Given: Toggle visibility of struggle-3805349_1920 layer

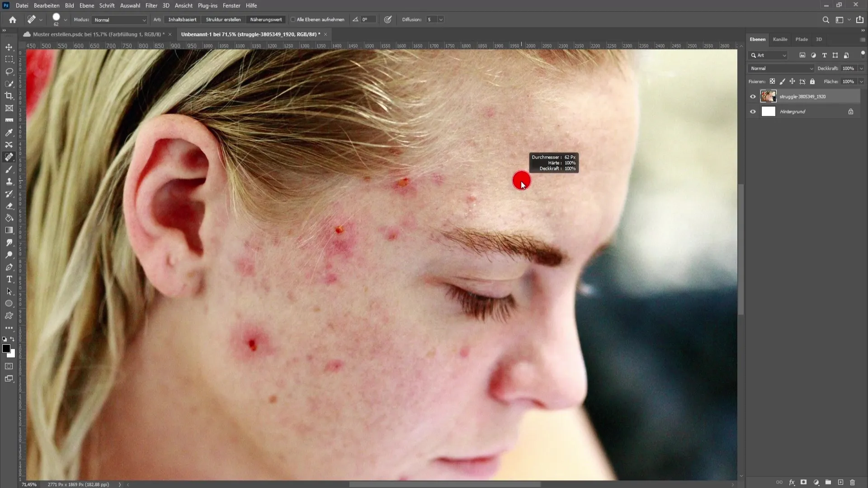Looking at the screenshot, I should pyautogui.click(x=754, y=96).
